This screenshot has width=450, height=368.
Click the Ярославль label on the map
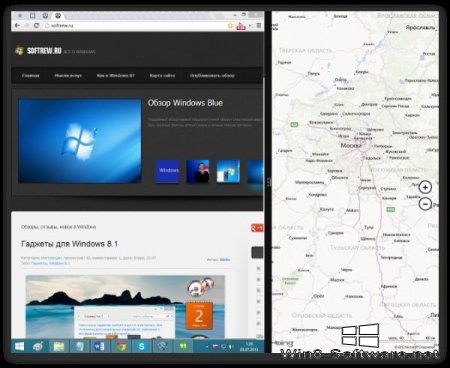(x=420, y=27)
